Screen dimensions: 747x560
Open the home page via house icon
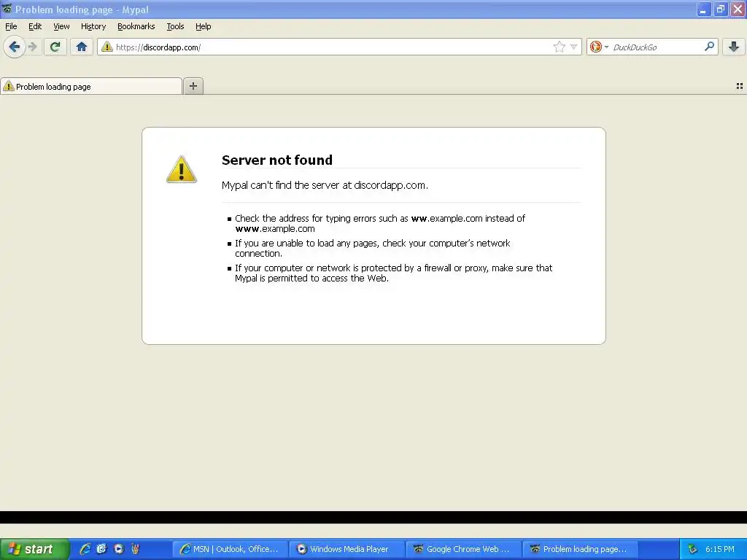coord(82,47)
